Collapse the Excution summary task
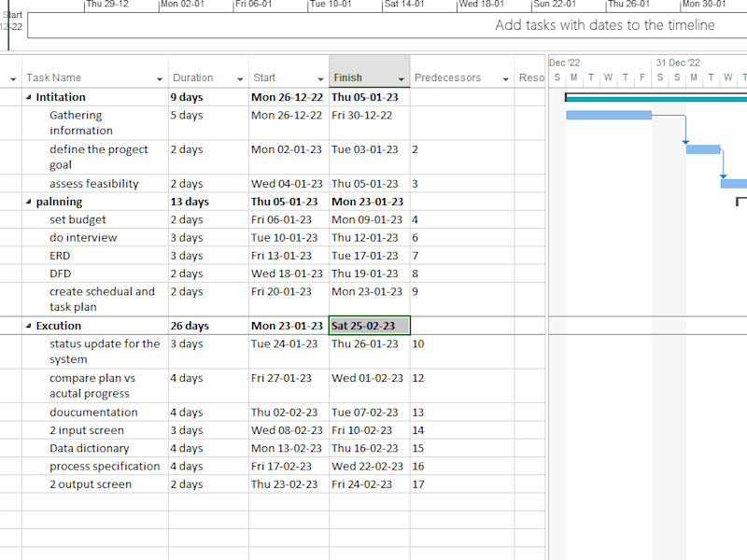The width and height of the screenshot is (747, 560). point(29,326)
